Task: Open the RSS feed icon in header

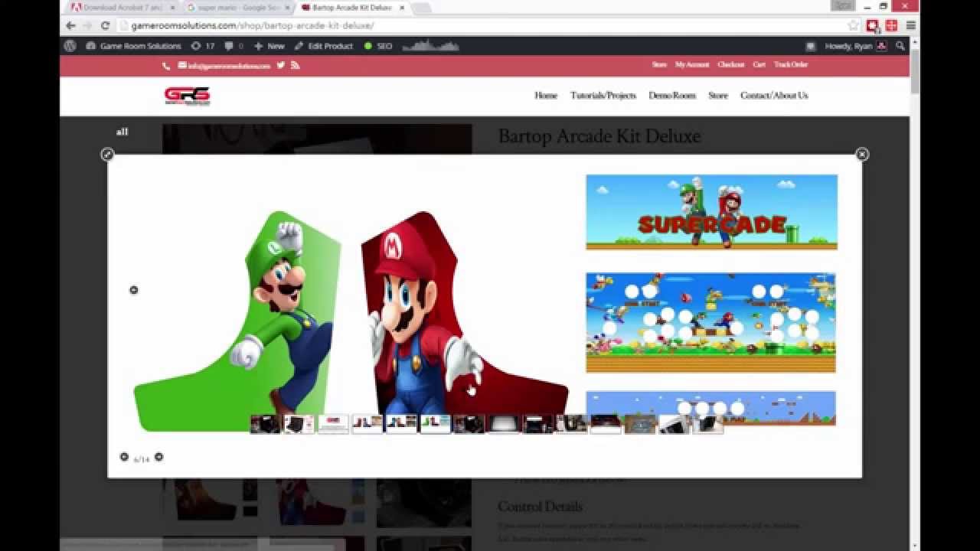Action: [x=295, y=65]
